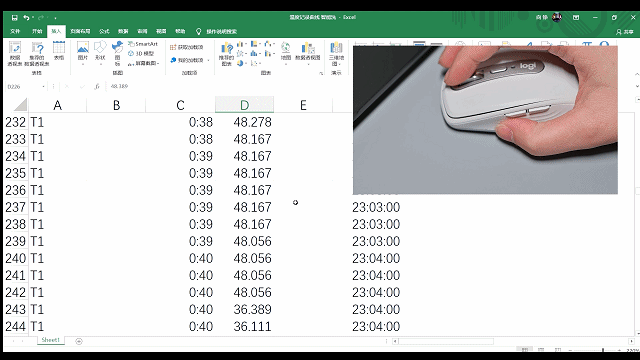Insert a waterfall or stock chart
The height and width of the screenshot is (360, 640).
[269, 44]
